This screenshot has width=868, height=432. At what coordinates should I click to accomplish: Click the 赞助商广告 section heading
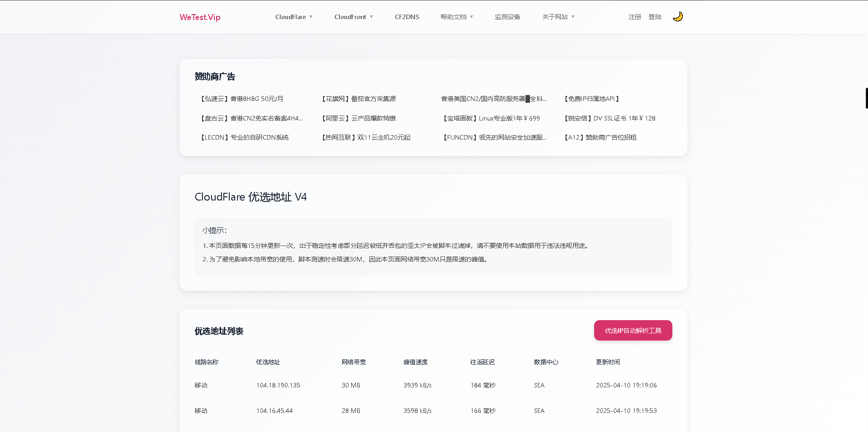tap(215, 76)
